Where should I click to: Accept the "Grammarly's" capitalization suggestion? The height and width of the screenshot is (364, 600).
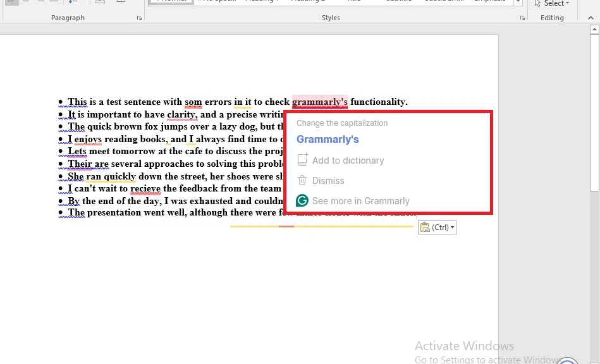[328, 140]
